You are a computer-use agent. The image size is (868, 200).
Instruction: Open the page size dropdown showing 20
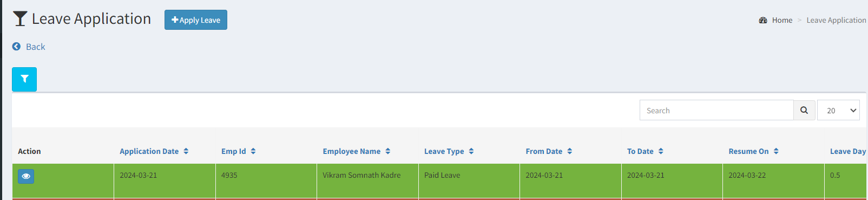click(x=838, y=110)
